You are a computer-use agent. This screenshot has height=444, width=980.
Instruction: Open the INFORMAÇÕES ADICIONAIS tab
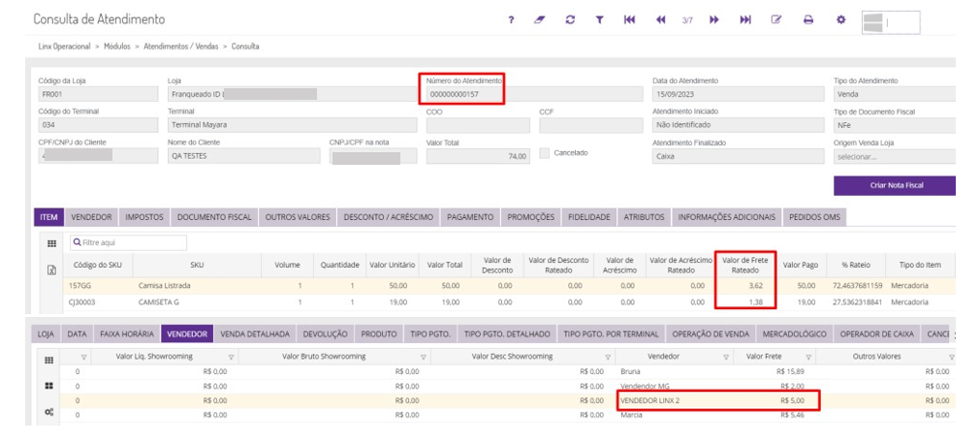726,217
